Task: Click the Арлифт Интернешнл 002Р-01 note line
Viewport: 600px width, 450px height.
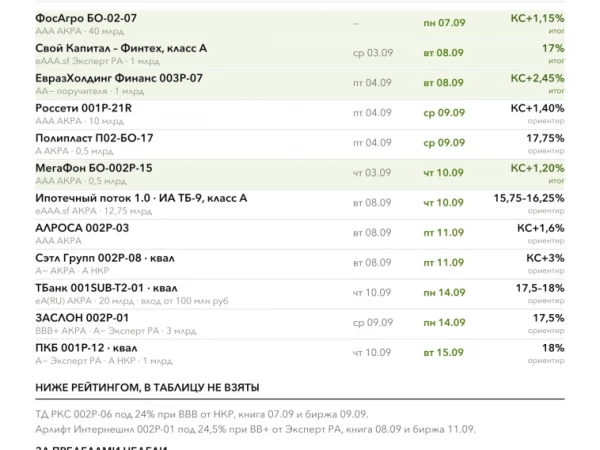Action: 256,429
